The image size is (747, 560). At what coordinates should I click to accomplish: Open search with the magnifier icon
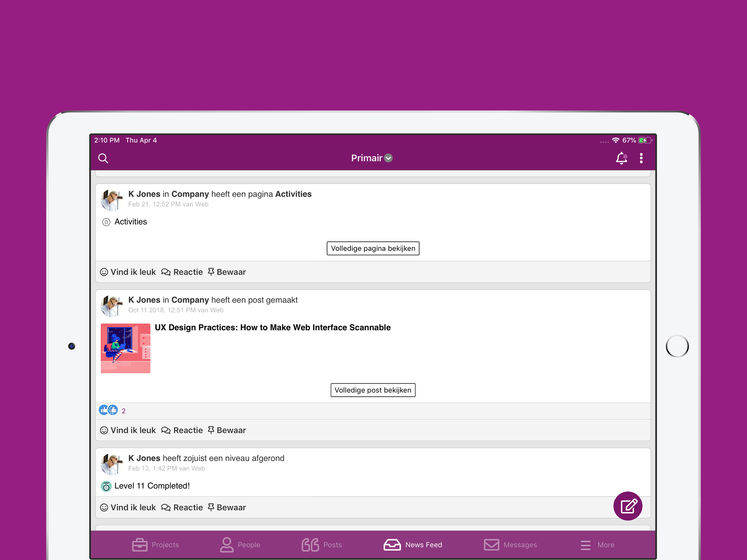[x=103, y=158]
